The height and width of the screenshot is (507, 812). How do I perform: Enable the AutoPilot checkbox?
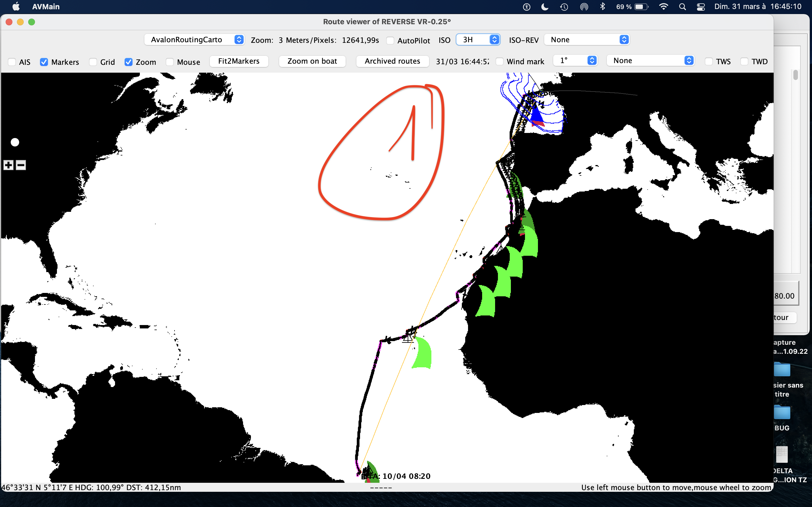tap(390, 41)
